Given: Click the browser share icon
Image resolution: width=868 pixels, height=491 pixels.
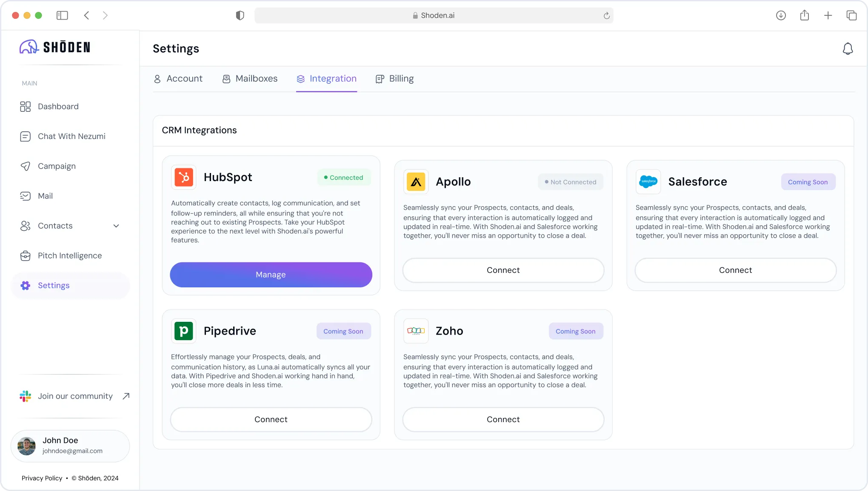Looking at the screenshot, I should tap(804, 15).
